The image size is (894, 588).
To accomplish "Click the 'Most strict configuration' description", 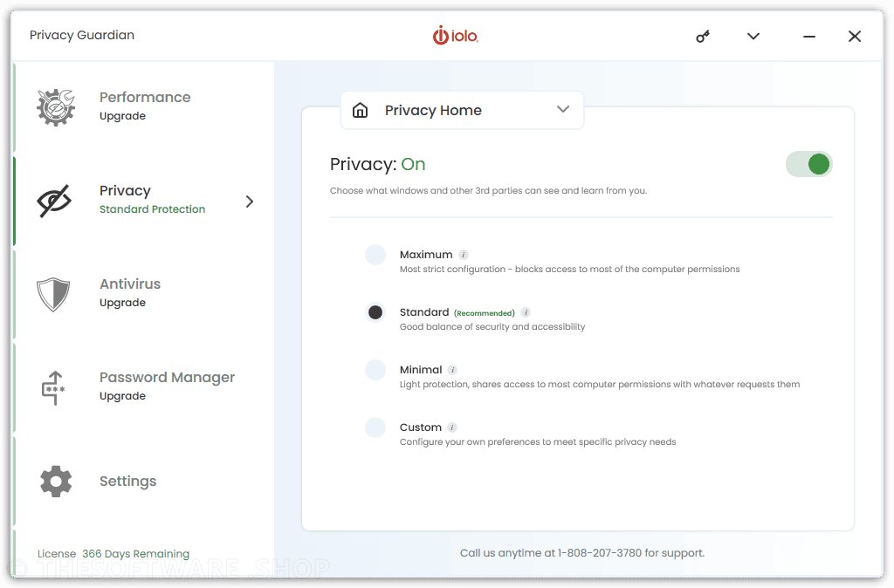I will pyautogui.click(x=569, y=270).
